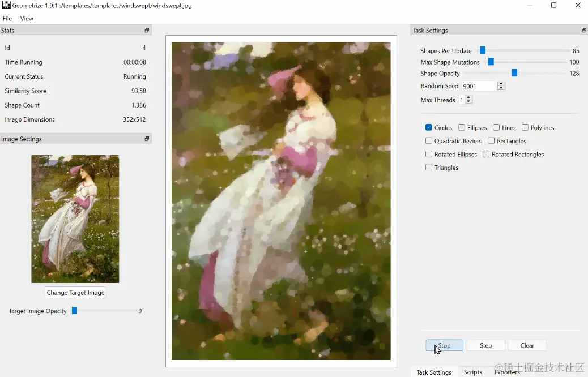
Task: Disable the Circles shape type
Action: 428,127
